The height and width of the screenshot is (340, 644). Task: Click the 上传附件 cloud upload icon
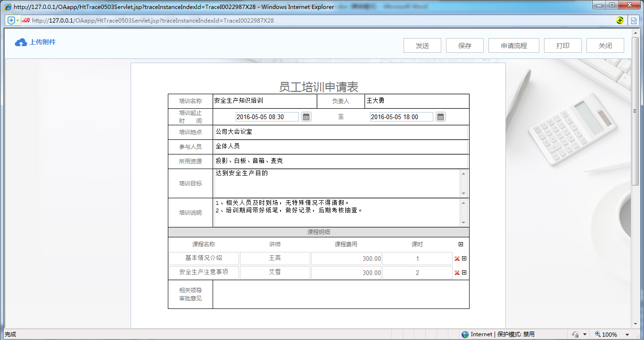click(20, 42)
